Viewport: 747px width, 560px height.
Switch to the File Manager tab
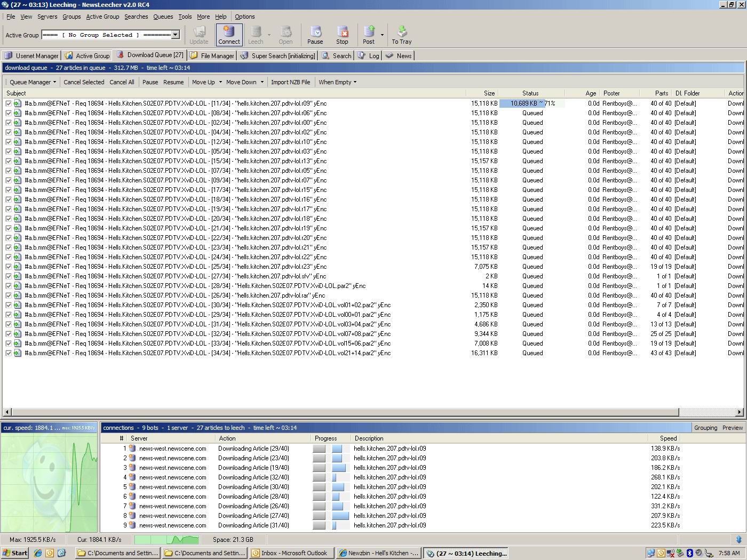(x=212, y=55)
